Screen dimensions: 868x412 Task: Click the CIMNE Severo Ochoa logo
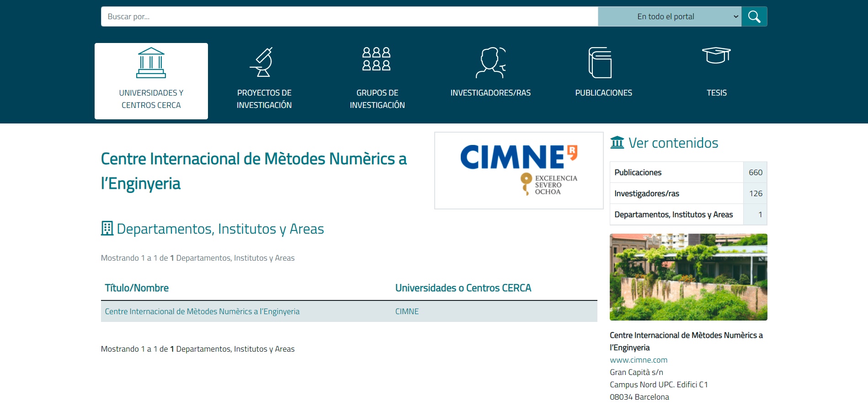519,171
